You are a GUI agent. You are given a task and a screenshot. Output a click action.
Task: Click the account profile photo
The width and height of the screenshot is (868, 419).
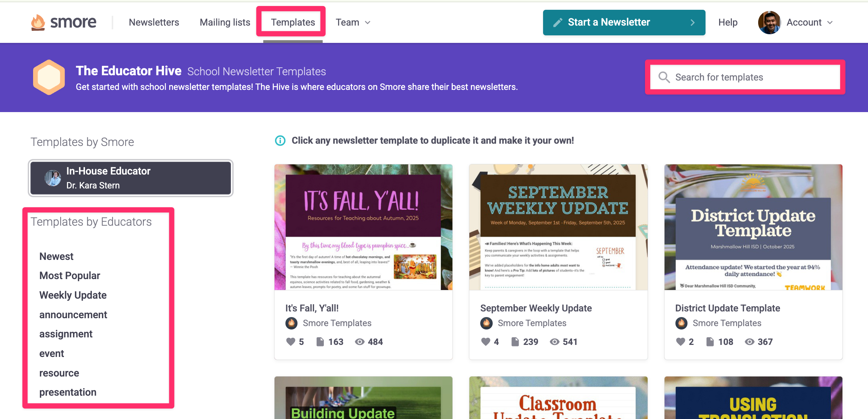pyautogui.click(x=769, y=23)
